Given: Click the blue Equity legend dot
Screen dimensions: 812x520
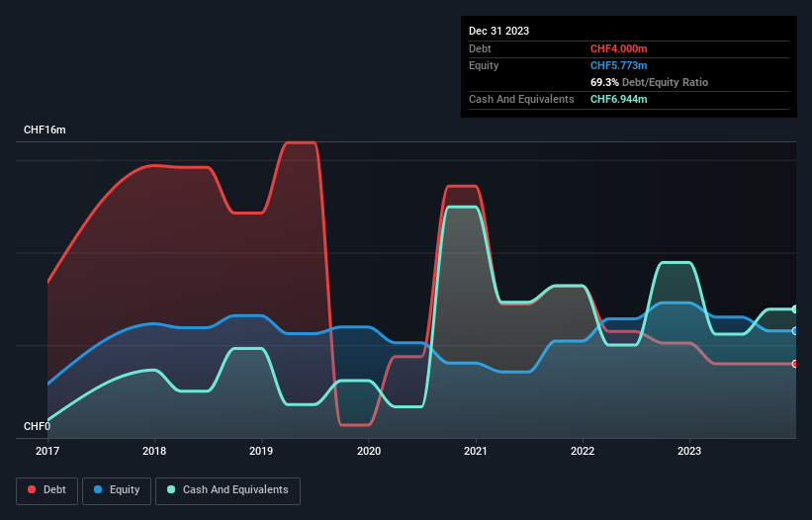Looking at the screenshot, I should [98, 489].
